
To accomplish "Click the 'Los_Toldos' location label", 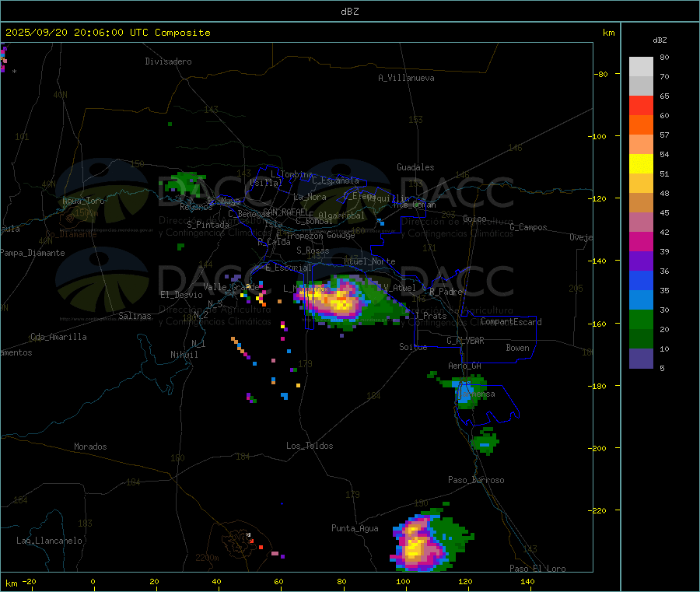I will click(x=310, y=446).
